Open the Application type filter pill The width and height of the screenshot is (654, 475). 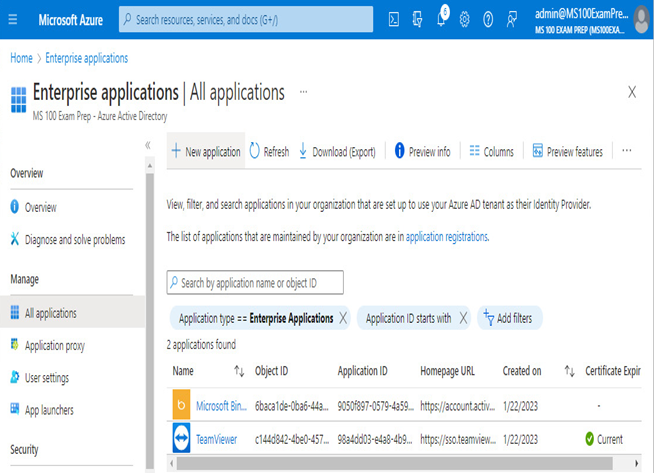[x=256, y=319]
